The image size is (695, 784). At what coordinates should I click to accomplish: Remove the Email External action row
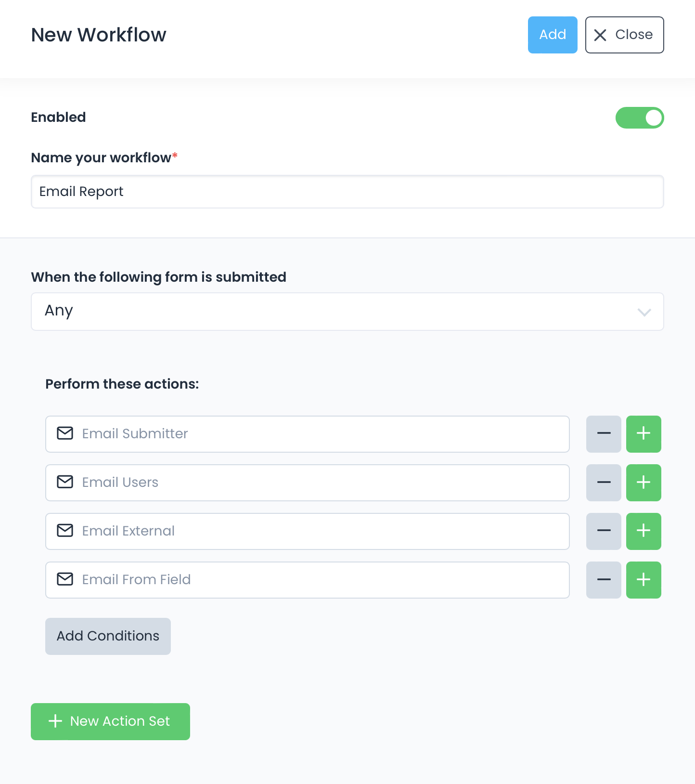click(604, 531)
